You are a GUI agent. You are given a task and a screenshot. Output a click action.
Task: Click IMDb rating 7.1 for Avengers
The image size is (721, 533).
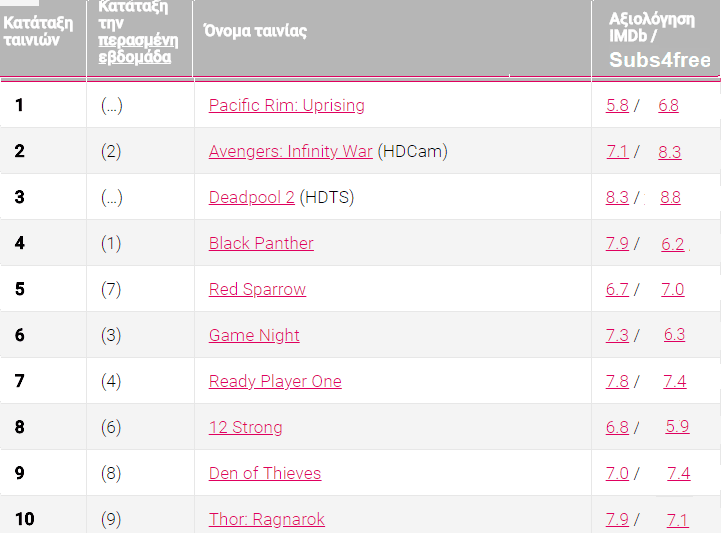tap(617, 151)
